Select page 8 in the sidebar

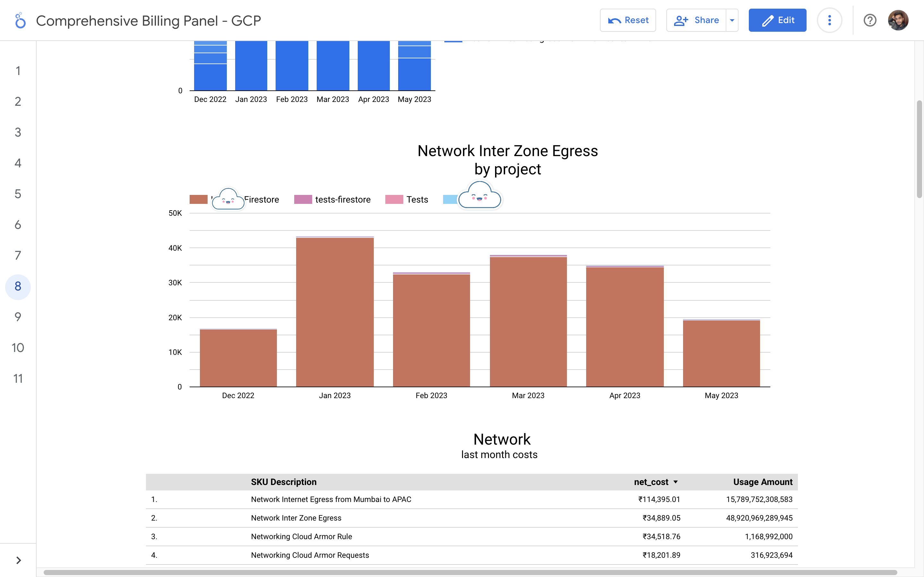click(x=18, y=286)
